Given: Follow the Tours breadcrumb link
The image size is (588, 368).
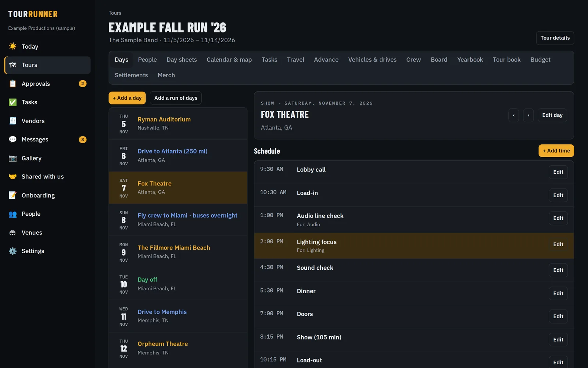Looking at the screenshot, I should tap(115, 13).
